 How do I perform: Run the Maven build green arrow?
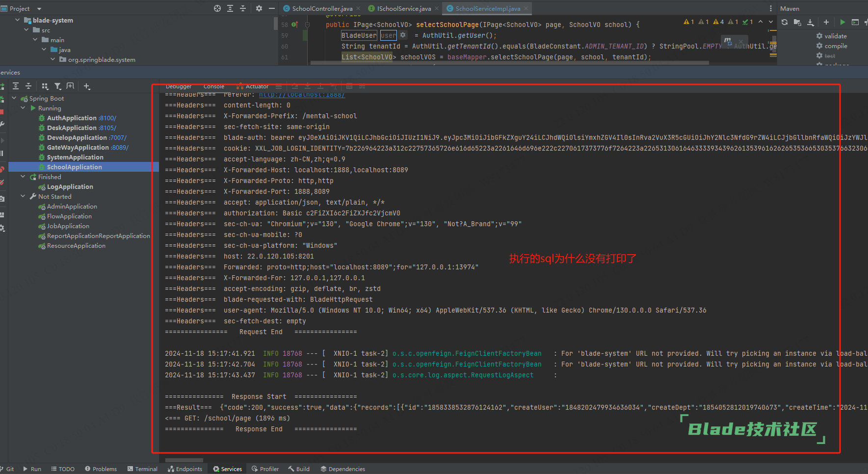pos(842,22)
